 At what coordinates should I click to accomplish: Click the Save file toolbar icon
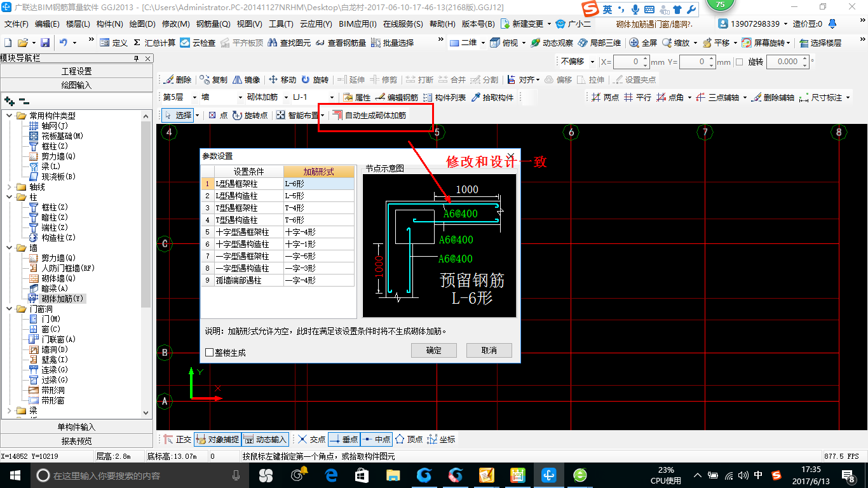tap(45, 43)
